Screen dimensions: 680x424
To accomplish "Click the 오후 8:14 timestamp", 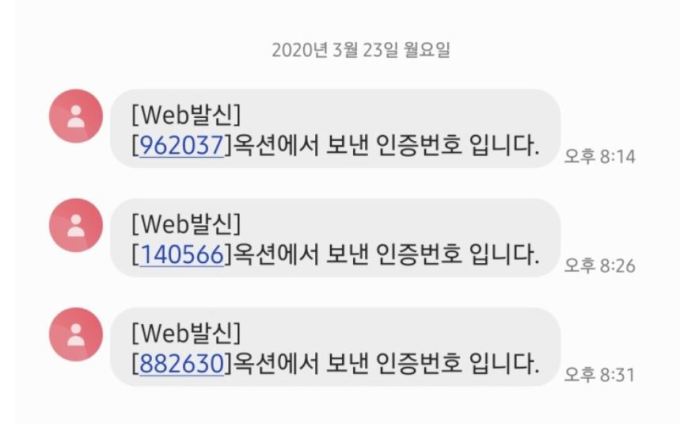I will point(600,157).
